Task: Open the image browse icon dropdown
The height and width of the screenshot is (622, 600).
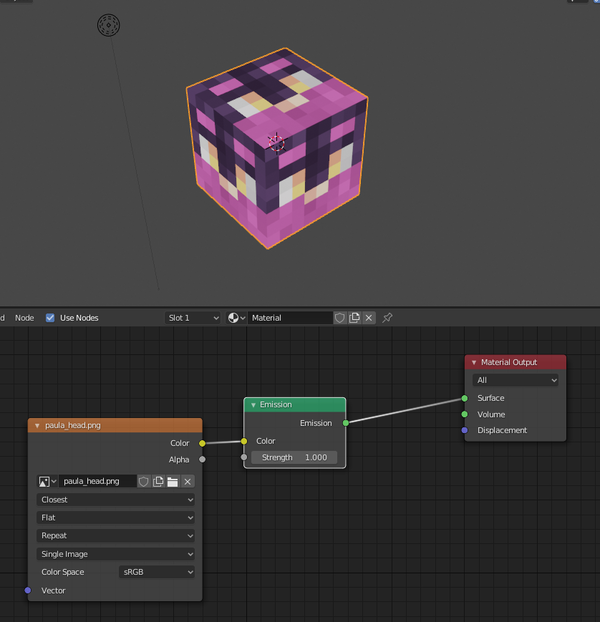Action: pyautogui.click(x=47, y=482)
